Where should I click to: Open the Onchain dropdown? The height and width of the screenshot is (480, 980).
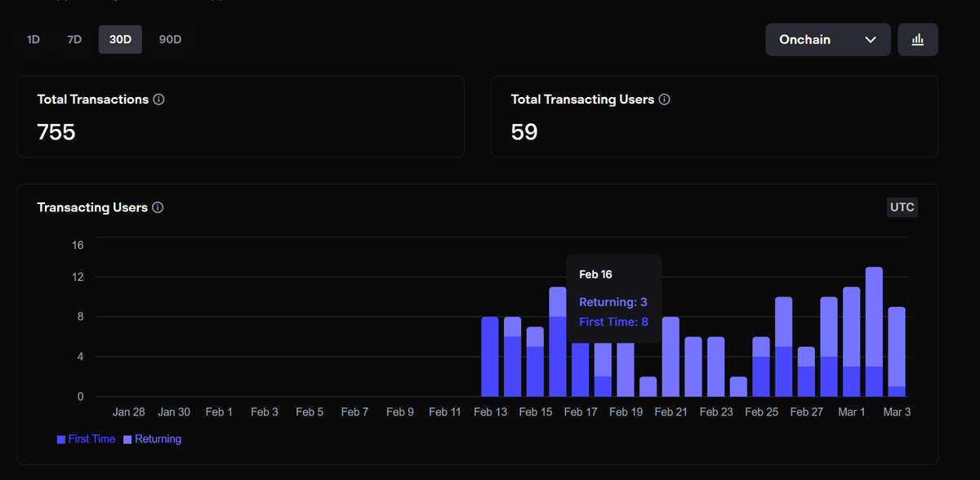coord(828,39)
